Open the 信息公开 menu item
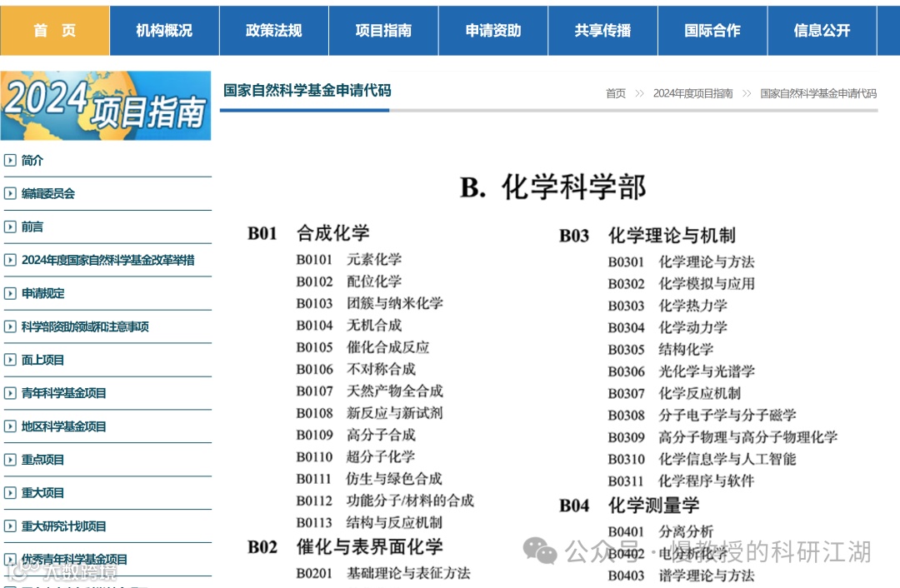 tap(822, 31)
